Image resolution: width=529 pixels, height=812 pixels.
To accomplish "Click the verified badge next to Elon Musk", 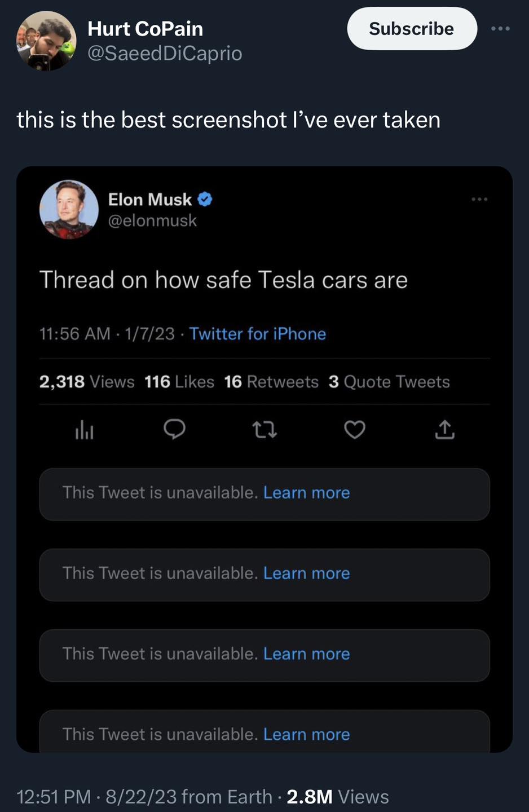I will (205, 198).
